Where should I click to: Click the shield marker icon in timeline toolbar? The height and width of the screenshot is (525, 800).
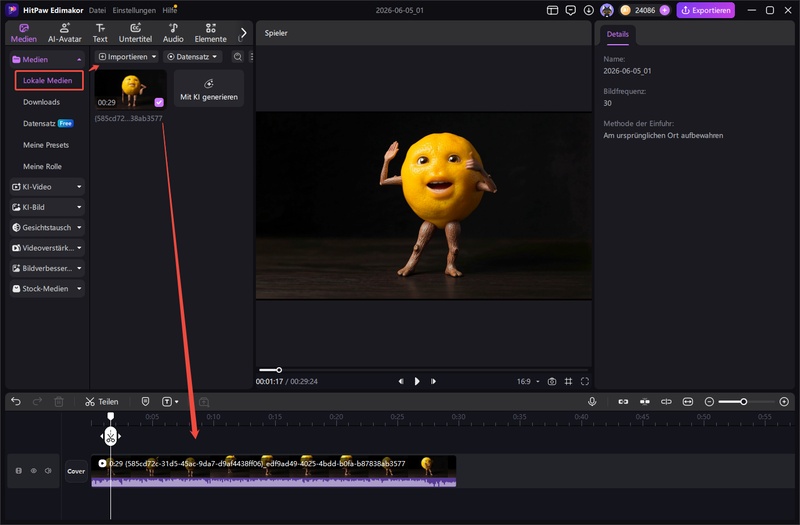point(145,402)
